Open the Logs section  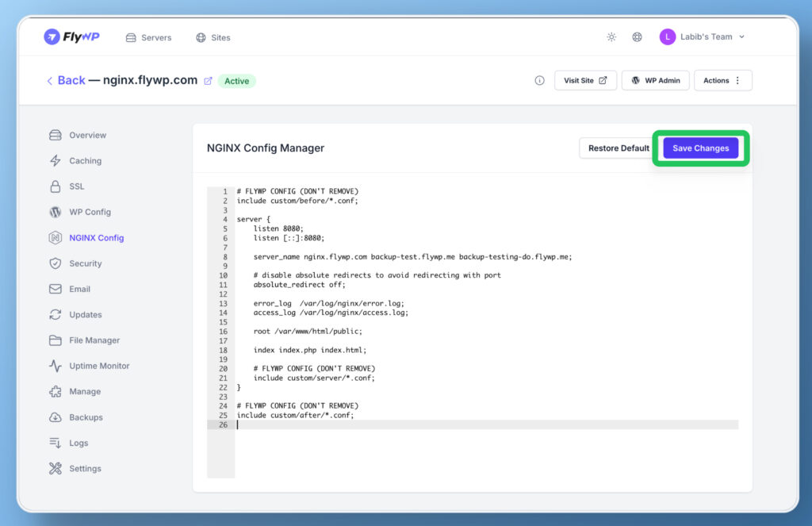pos(79,443)
